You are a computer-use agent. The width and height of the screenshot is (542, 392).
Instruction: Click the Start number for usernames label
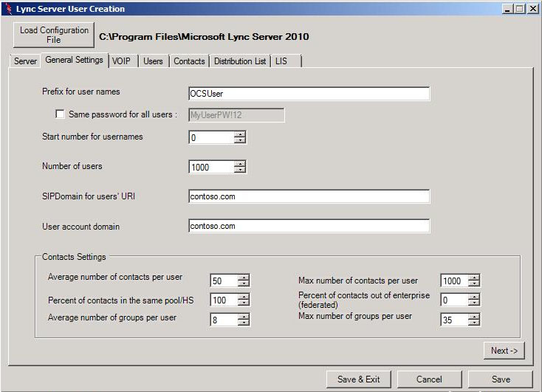[92, 137]
